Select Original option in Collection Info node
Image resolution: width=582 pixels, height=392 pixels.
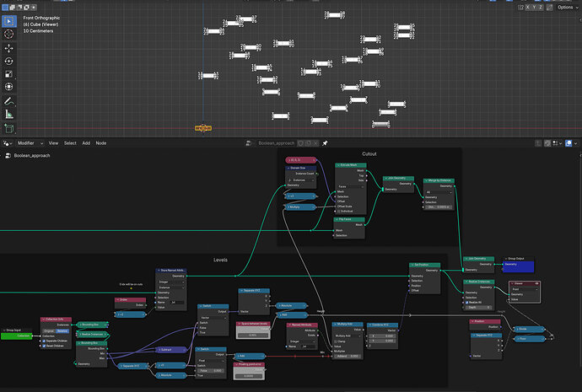[x=49, y=330]
